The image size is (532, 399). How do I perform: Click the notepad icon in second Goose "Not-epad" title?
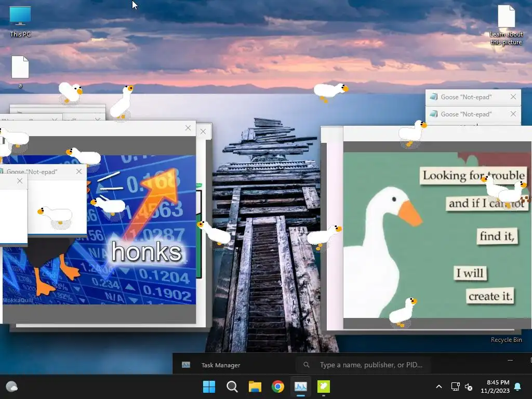(x=434, y=114)
